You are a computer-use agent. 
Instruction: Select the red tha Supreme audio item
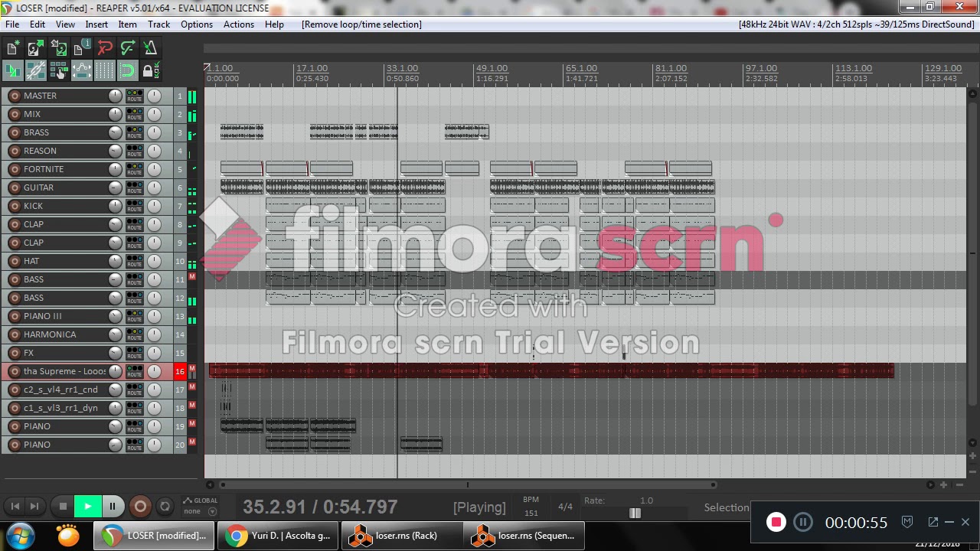551,371
